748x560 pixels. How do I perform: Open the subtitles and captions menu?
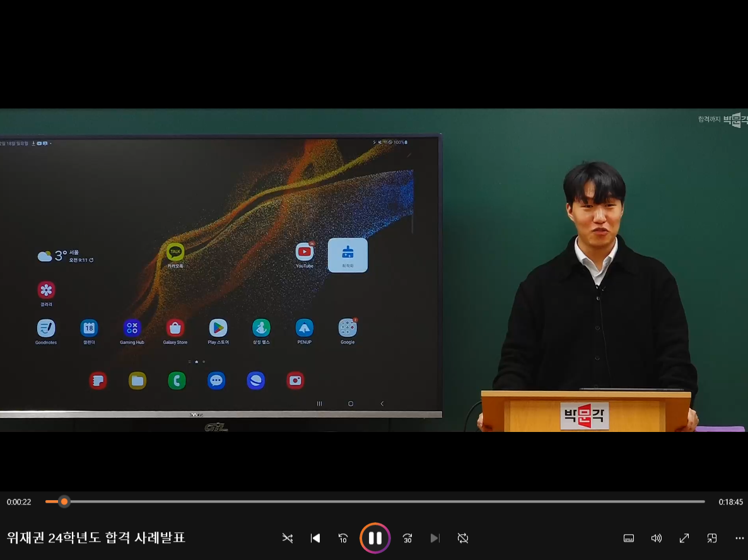[x=629, y=538]
